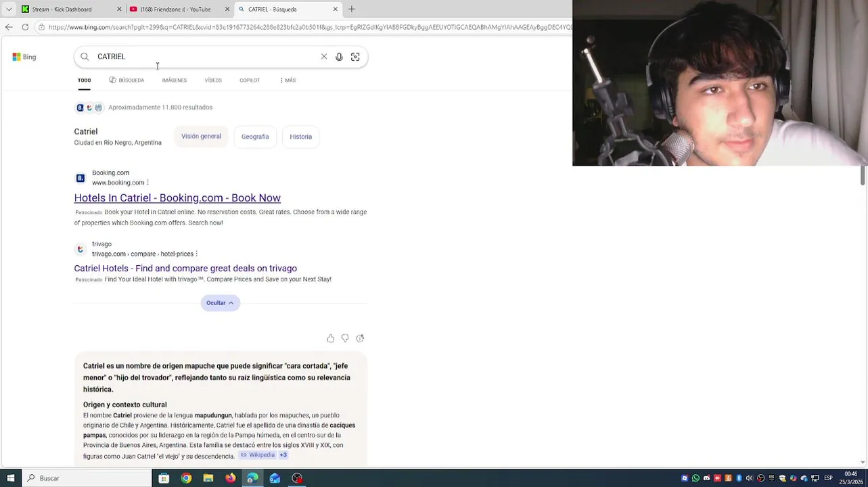Dislike the answer with thumbs down

tap(345, 338)
